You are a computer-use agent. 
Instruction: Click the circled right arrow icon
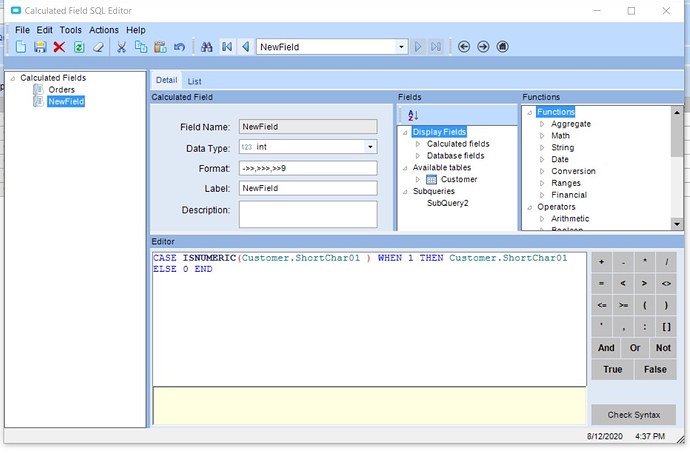point(483,47)
